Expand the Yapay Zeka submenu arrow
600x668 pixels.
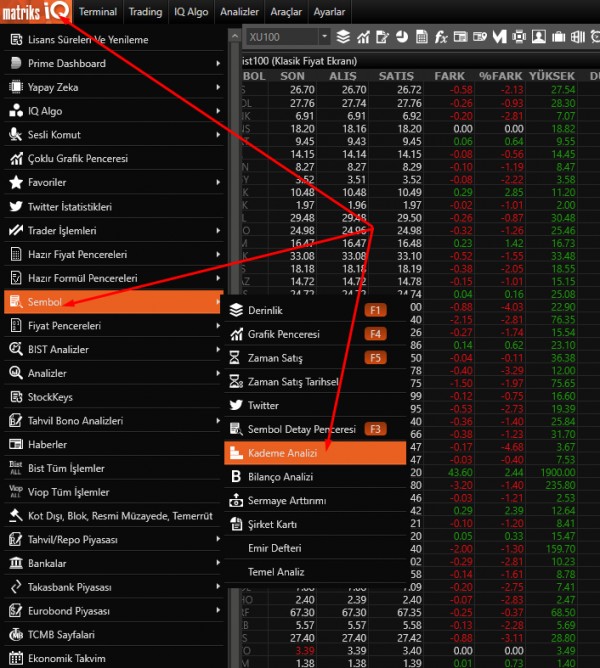pos(218,87)
